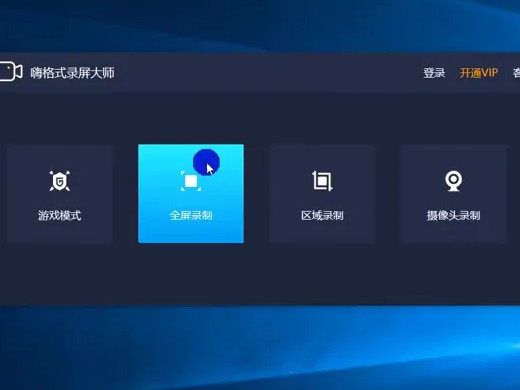Viewport: 520px width, 390px height.
Task: Click the 全屏录制 label text
Action: click(x=191, y=215)
